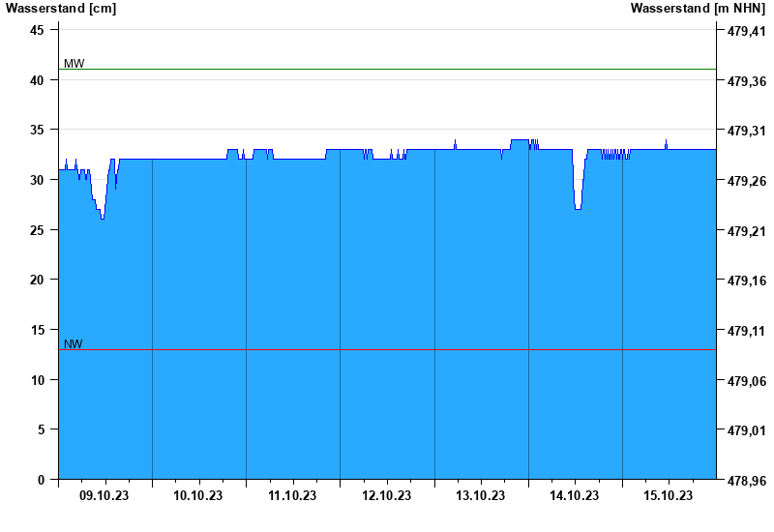Click the date label 11.10.23
Viewport: 774px width, 532px height.
(x=292, y=495)
